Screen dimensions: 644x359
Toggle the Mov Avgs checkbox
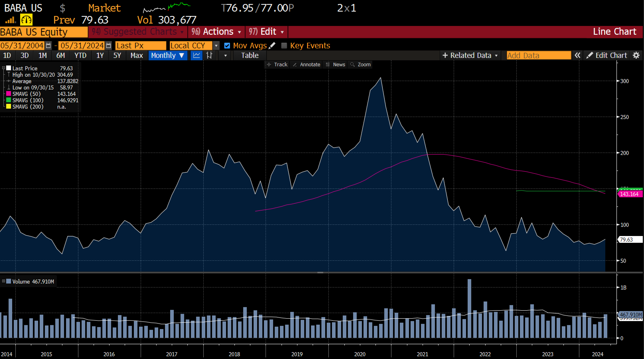pos(227,46)
